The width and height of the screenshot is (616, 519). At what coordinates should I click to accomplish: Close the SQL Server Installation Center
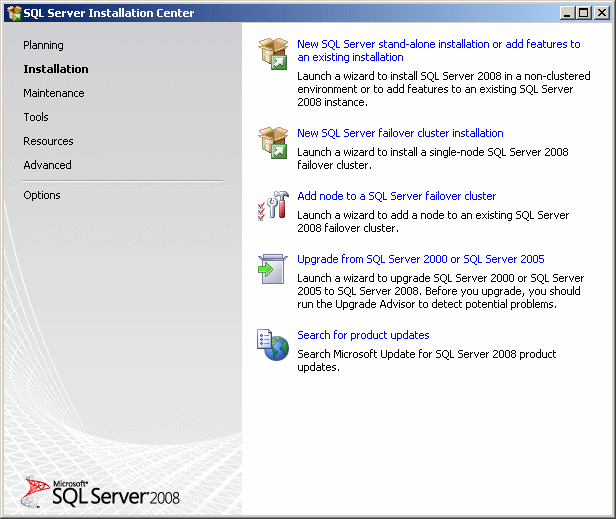(x=601, y=13)
